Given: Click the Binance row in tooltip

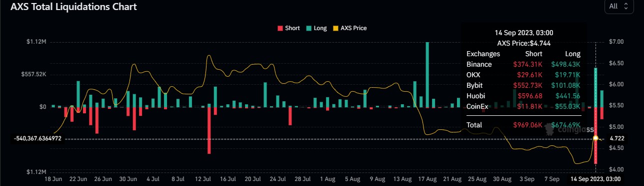Looking at the screenshot, I should [x=523, y=64].
